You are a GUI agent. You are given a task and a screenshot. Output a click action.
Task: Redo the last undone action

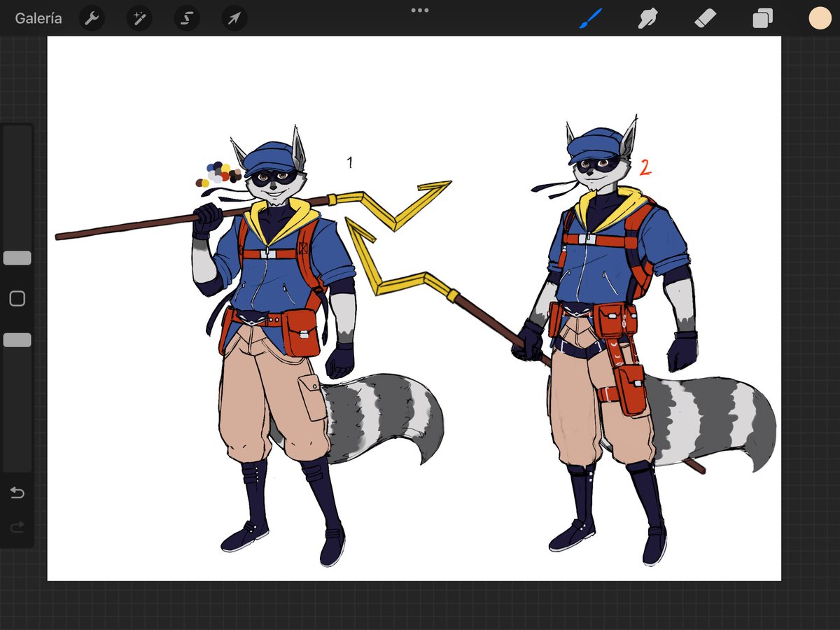point(17,526)
